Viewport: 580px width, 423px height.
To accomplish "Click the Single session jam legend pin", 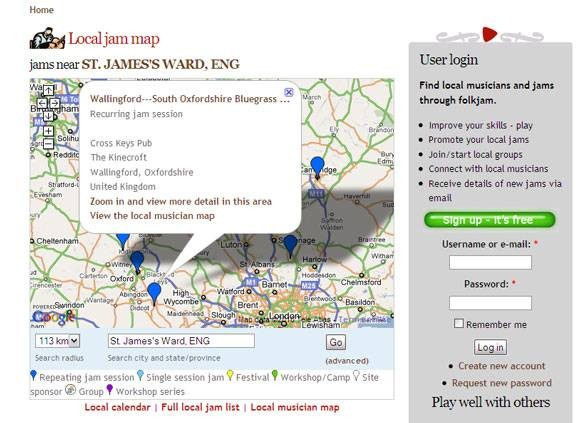I will click(140, 376).
